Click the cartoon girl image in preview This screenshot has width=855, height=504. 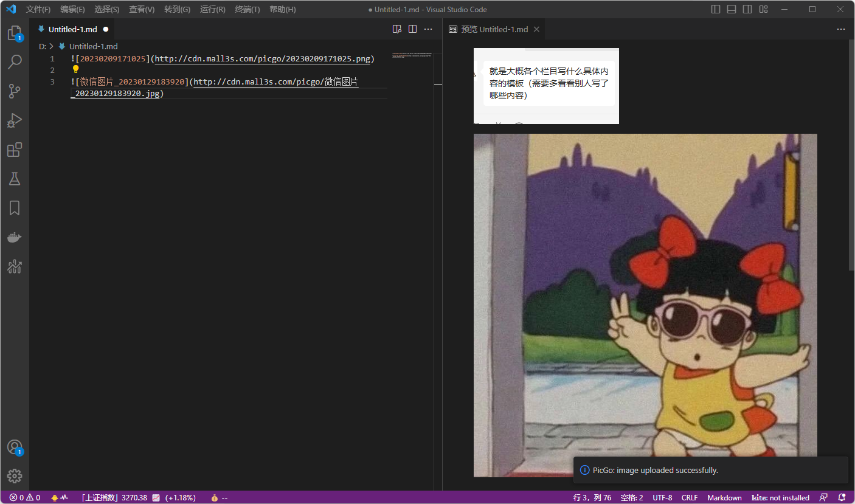[x=645, y=305]
